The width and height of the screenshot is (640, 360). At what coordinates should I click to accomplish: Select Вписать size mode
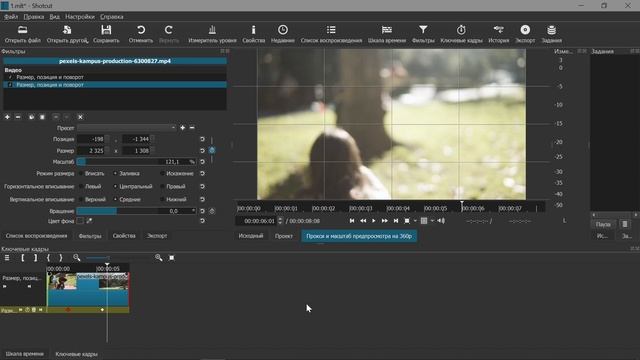91,173
